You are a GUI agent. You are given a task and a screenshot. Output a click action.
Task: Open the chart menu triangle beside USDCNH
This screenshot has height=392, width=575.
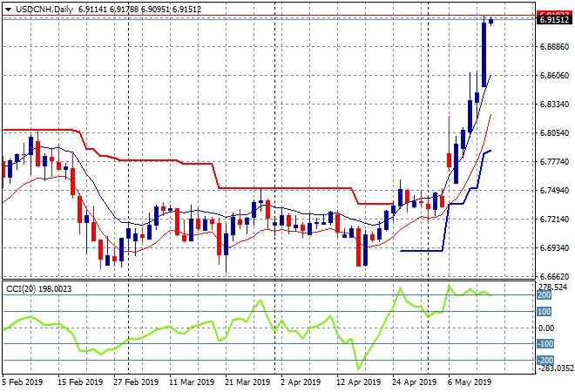pos(8,10)
